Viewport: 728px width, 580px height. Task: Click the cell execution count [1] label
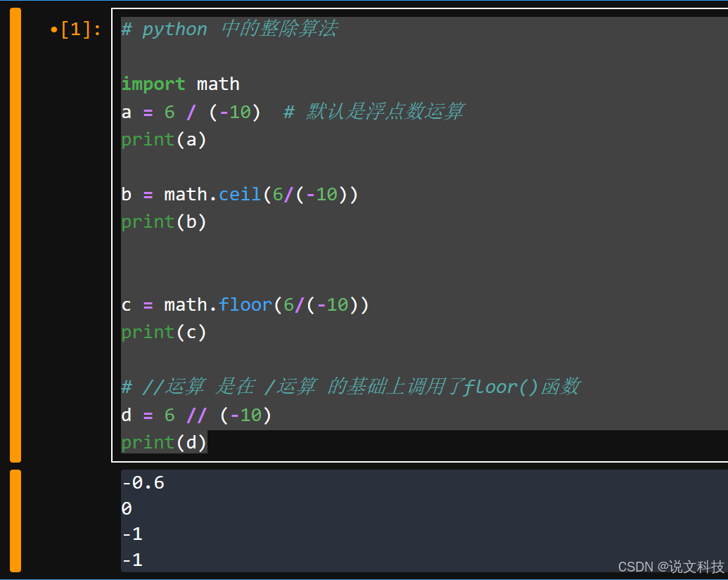tap(75, 29)
